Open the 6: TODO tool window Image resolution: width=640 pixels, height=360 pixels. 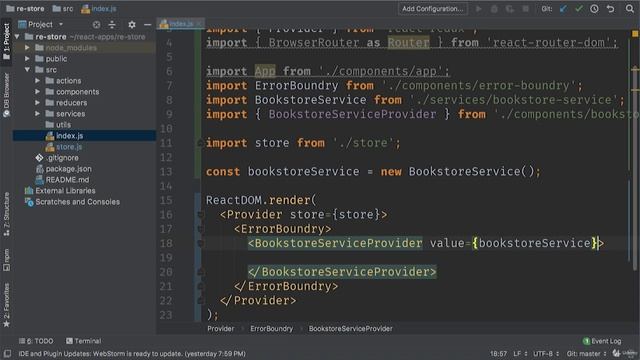pos(36,341)
